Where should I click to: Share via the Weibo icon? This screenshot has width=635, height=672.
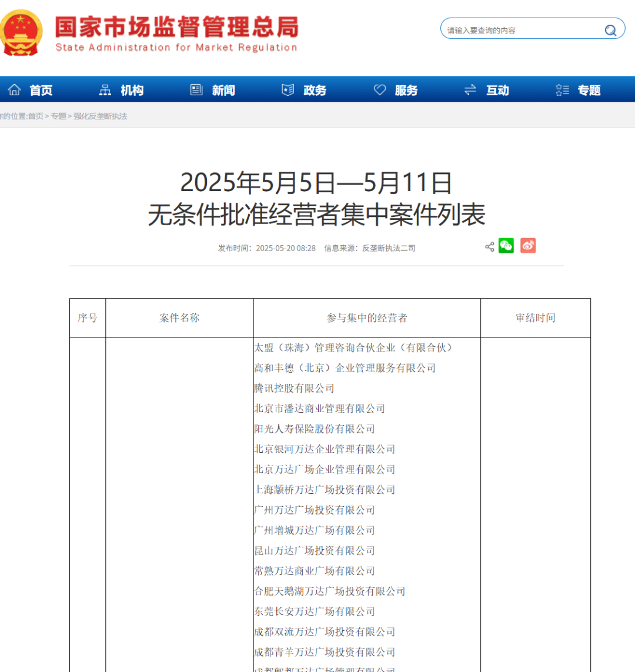pos(528,246)
